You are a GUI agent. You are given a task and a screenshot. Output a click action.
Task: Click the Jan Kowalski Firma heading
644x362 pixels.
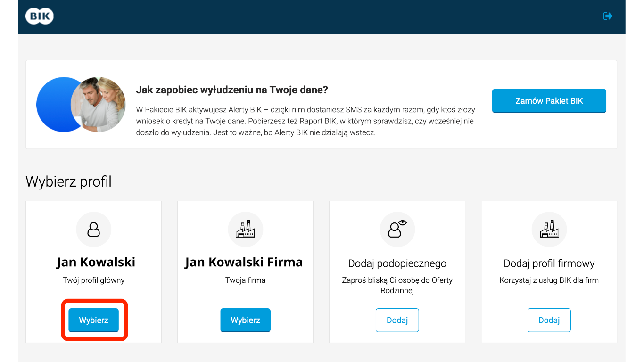(x=244, y=262)
